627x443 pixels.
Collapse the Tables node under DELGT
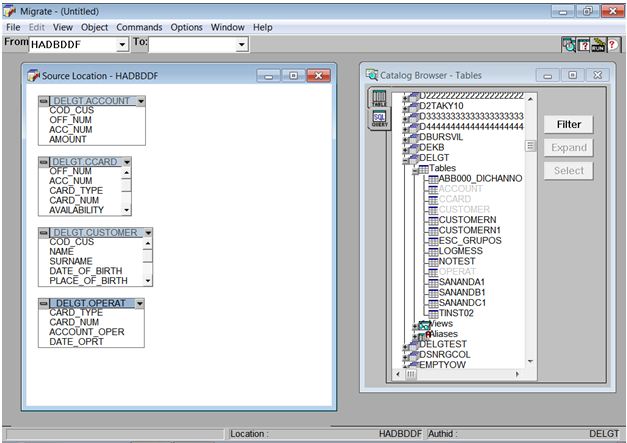415,170
